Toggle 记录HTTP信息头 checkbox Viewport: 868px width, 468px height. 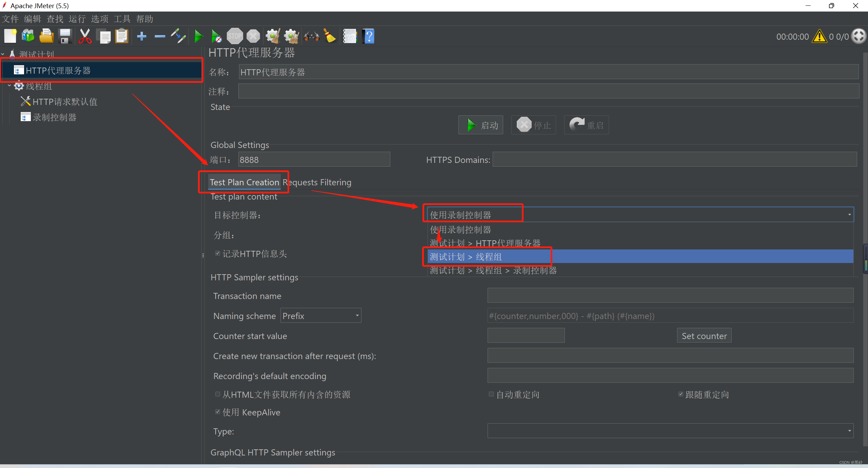tap(218, 253)
